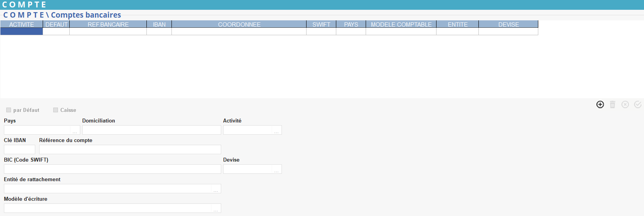
Task: Open the Pays field lookup ellipsis
Action: pos(75,130)
